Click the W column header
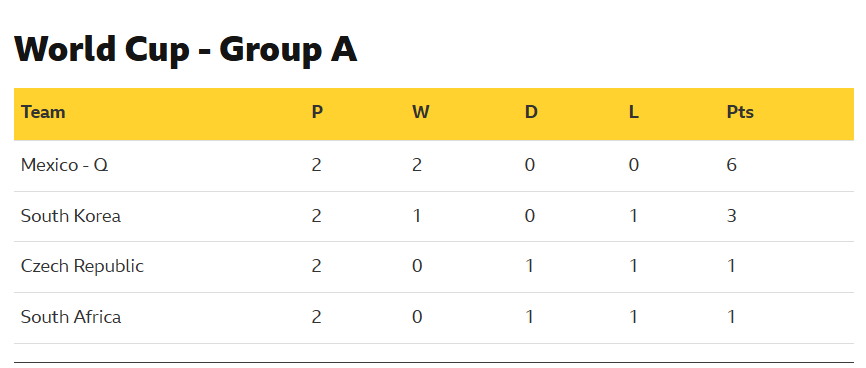 421,112
